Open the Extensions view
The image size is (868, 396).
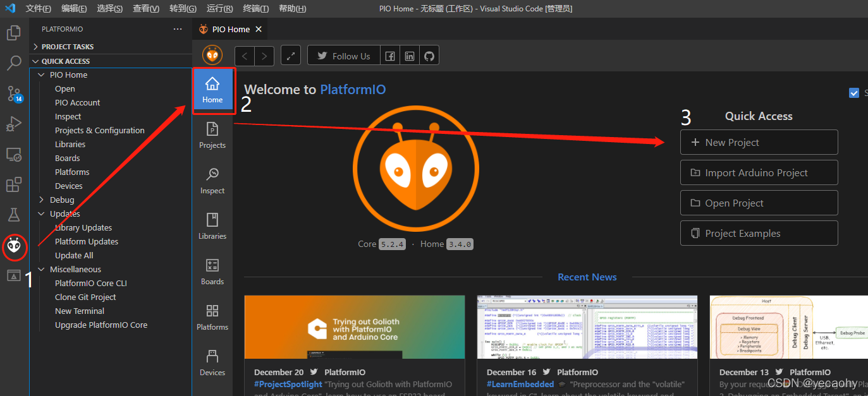point(14,184)
